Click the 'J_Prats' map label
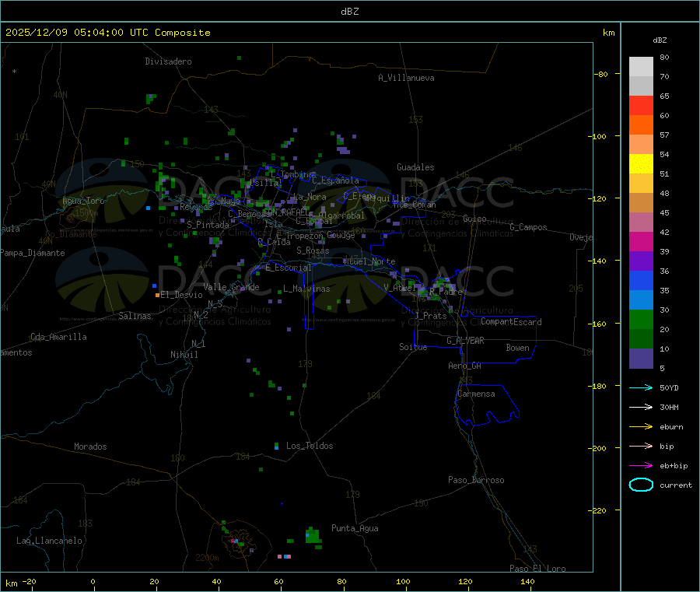Screen dimensions: 700x592 (x=431, y=316)
